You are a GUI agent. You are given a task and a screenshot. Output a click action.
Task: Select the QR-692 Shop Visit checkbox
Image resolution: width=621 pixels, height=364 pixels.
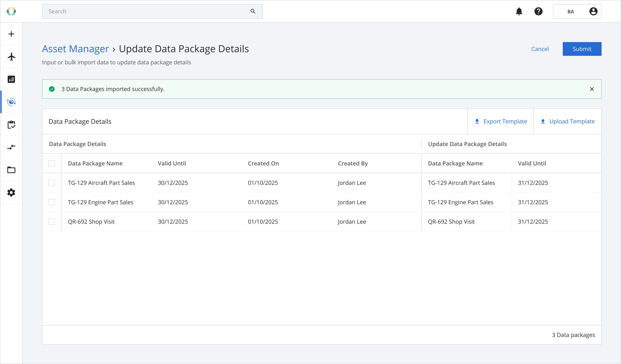pyautogui.click(x=52, y=222)
